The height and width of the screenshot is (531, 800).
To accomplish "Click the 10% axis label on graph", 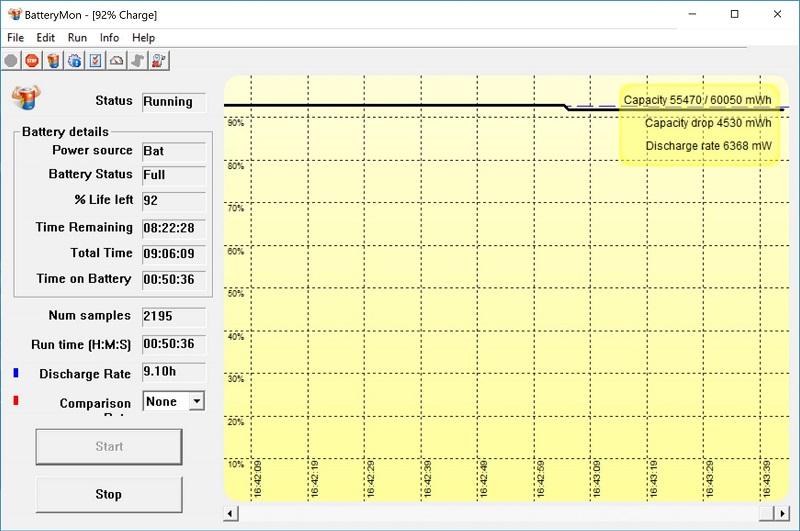I will [236, 464].
